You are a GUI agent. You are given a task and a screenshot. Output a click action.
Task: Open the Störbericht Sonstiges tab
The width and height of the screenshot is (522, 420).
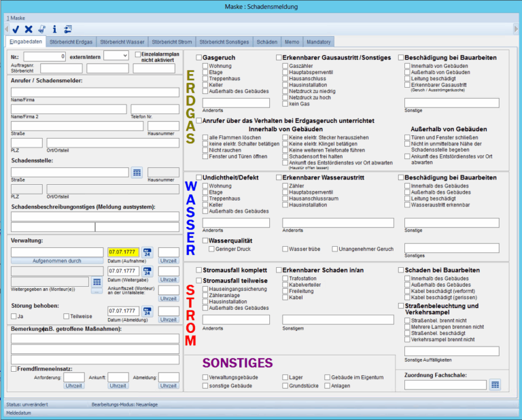click(224, 42)
